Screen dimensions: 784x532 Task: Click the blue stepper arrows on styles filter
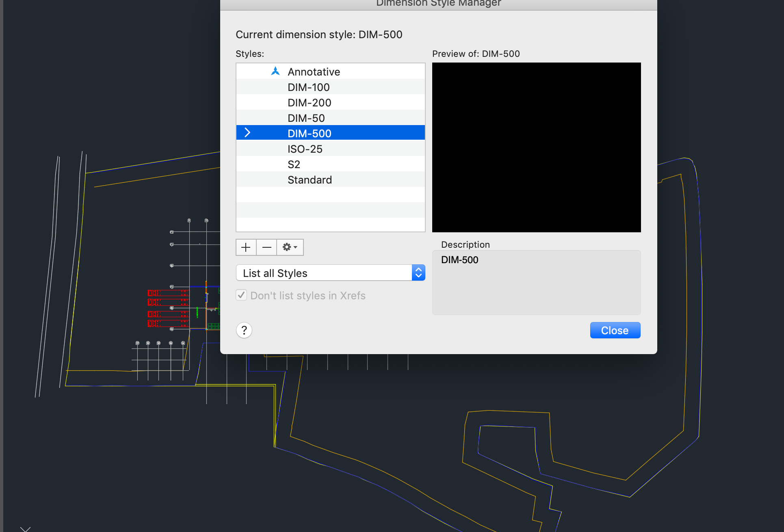[x=418, y=273]
